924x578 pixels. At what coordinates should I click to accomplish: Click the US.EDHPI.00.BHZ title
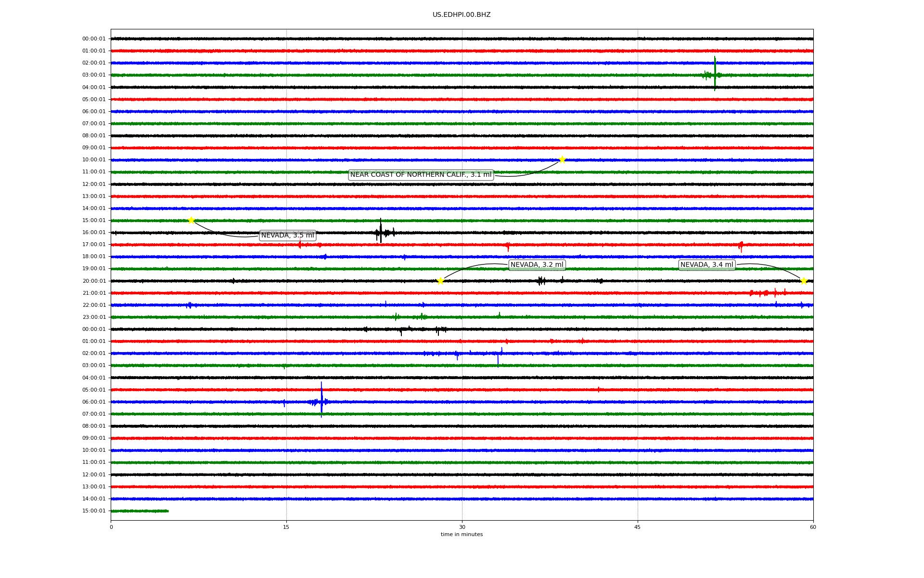[x=462, y=15]
